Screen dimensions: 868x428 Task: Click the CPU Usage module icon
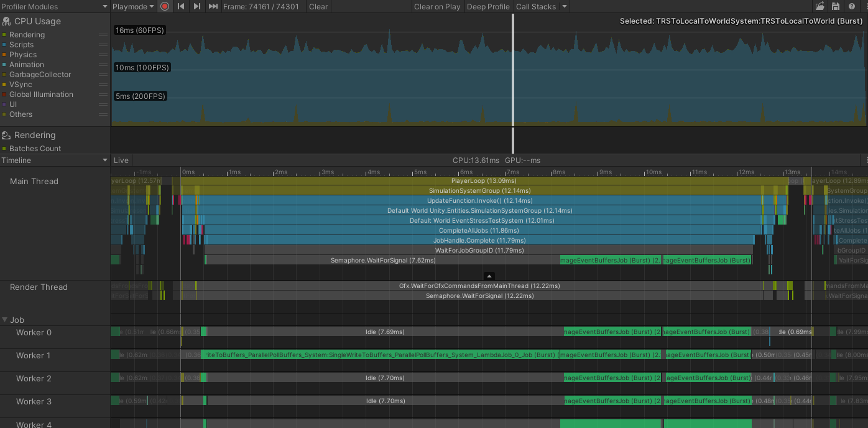[6, 21]
